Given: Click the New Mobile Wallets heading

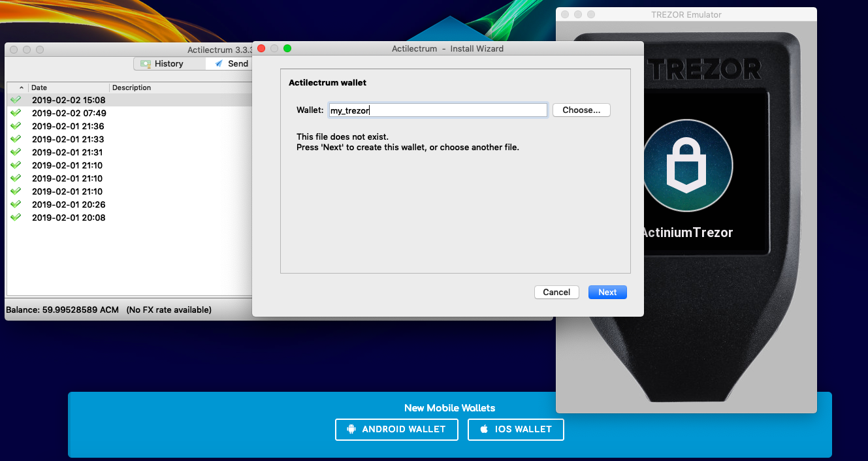Looking at the screenshot, I should [x=449, y=408].
